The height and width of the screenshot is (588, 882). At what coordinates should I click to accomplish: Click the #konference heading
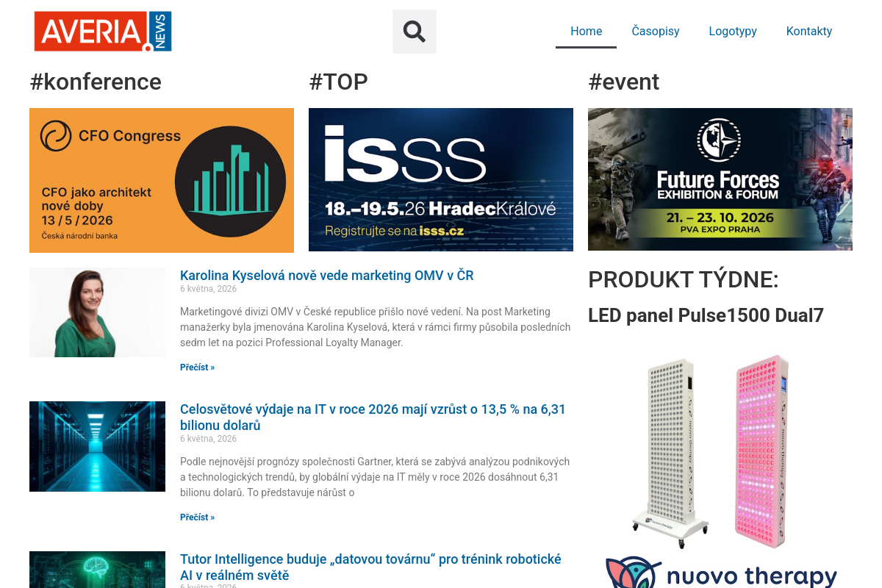point(96,82)
